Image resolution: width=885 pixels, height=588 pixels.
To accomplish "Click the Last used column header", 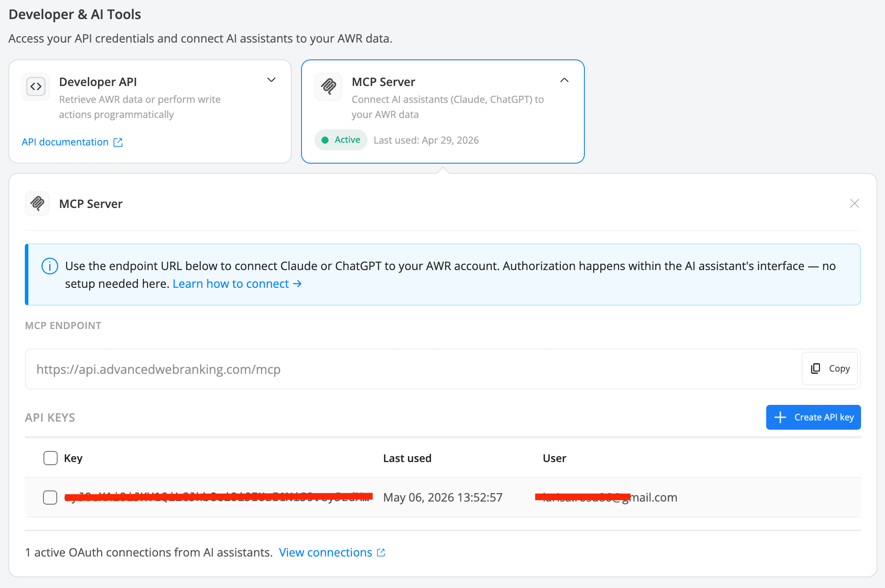I will [407, 458].
